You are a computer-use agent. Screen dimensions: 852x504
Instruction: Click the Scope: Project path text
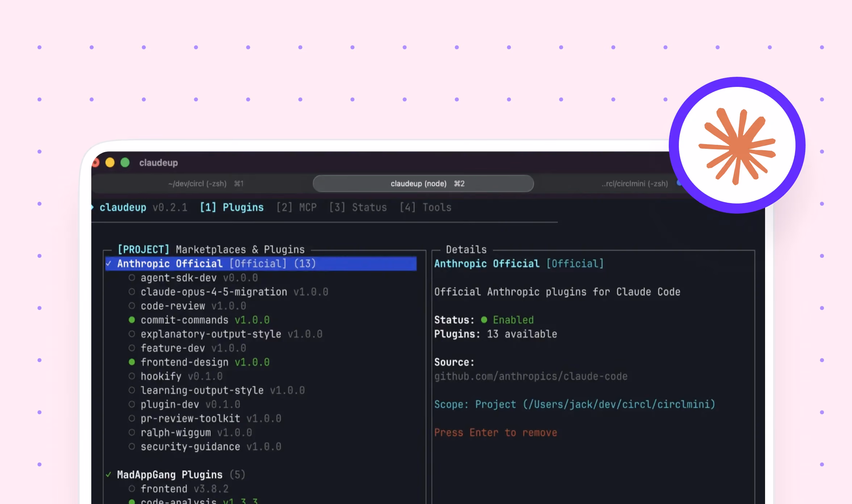pos(575,404)
